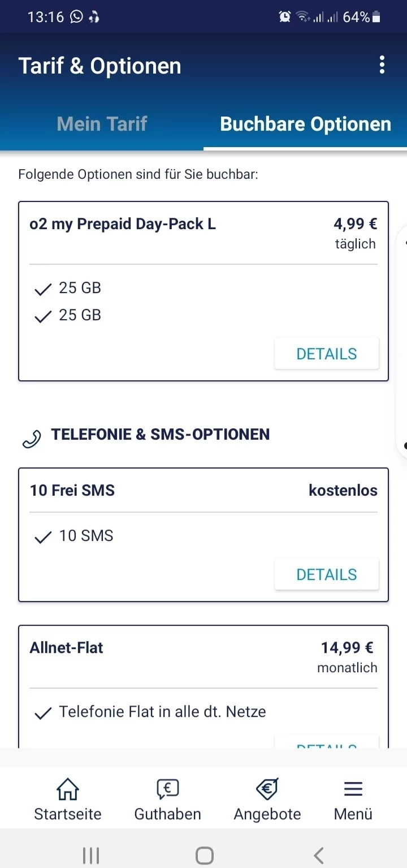Viewport: 407px width, 868px height.
Task: Tap the Allnet-Flat card title
Action: 67,647
